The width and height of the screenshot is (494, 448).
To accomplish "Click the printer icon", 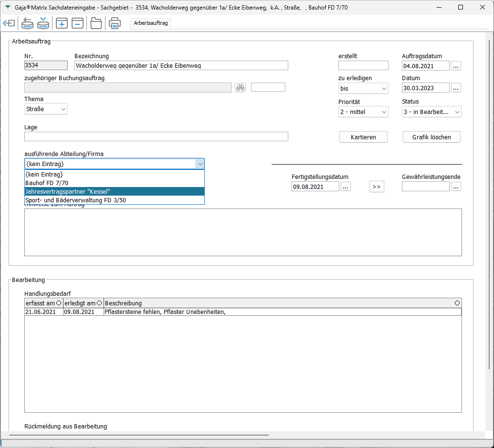I will 115,23.
